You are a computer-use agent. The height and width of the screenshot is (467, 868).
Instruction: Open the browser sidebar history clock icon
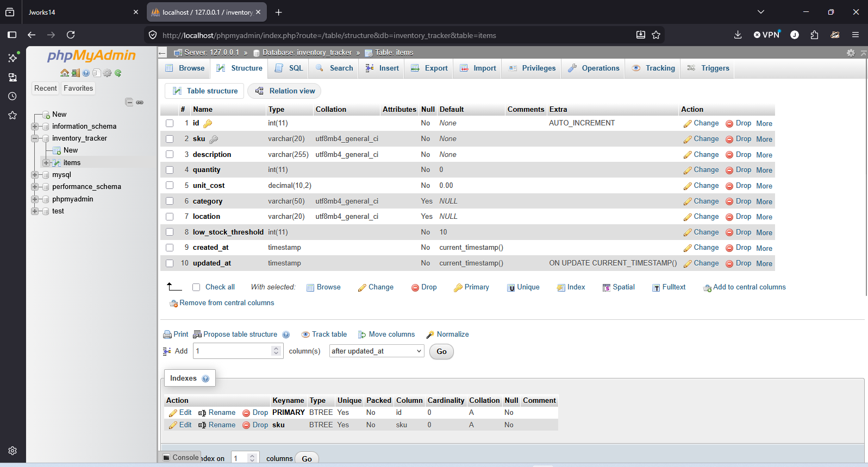[x=13, y=96]
